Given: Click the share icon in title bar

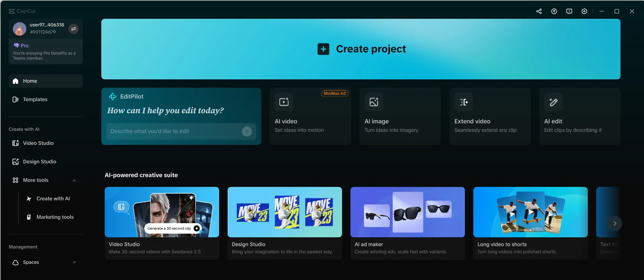Looking at the screenshot, I should [539, 11].
